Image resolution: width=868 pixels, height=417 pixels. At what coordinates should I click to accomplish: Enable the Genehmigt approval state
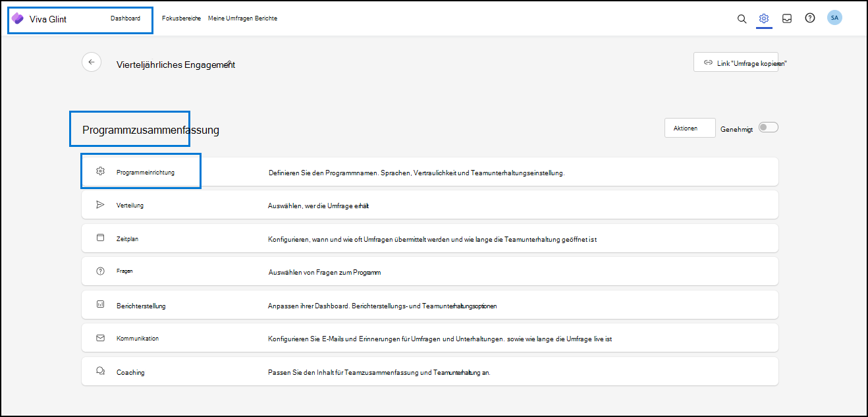(x=768, y=127)
